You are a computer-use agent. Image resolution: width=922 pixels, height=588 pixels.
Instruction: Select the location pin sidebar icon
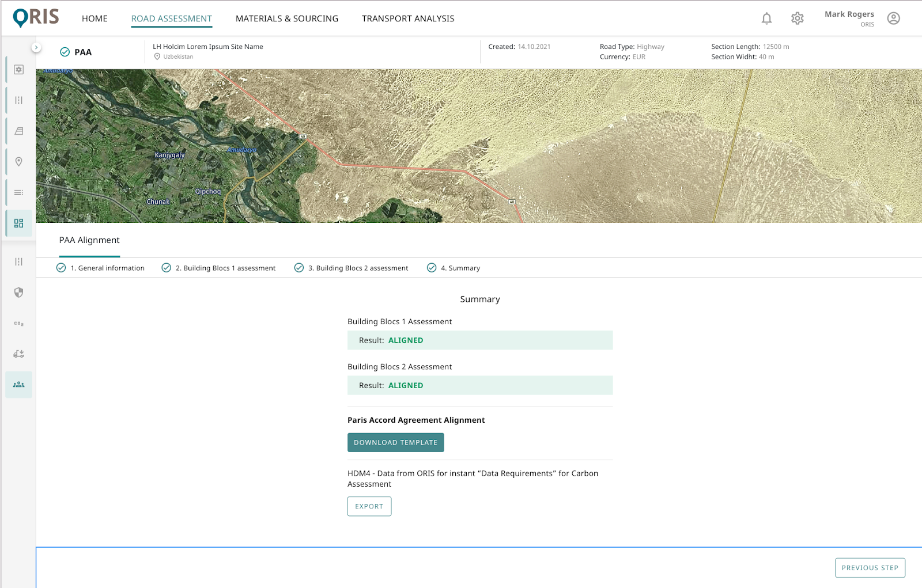click(19, 162)
